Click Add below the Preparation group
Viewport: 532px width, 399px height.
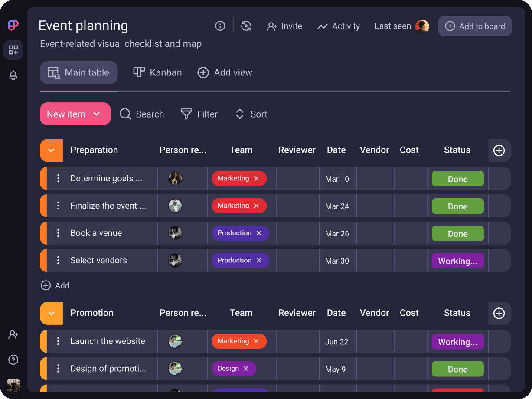[x=55, y=285]
